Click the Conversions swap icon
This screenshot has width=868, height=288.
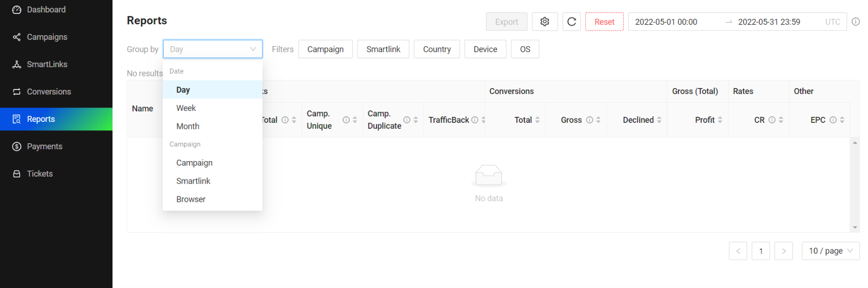pos(17,92)
